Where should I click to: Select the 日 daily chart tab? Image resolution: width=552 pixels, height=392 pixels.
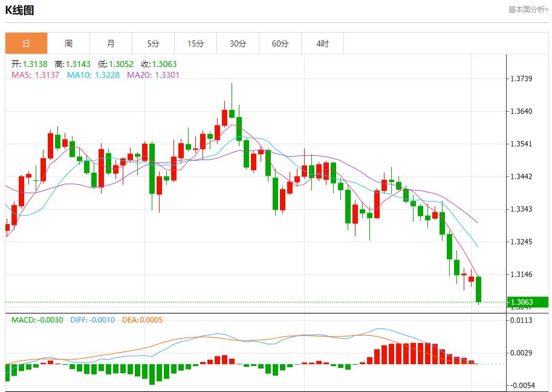pyautogui.click(x=26, y=43)
